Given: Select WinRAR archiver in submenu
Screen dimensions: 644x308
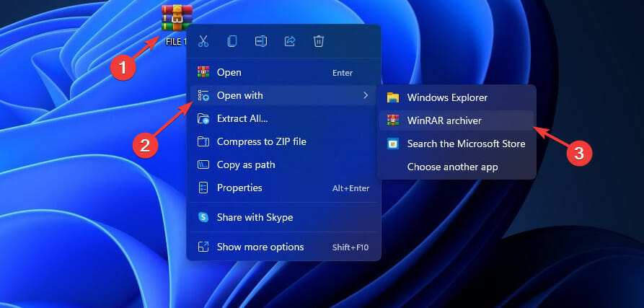Looking at the screenshot, I should (x=456, y=120).
